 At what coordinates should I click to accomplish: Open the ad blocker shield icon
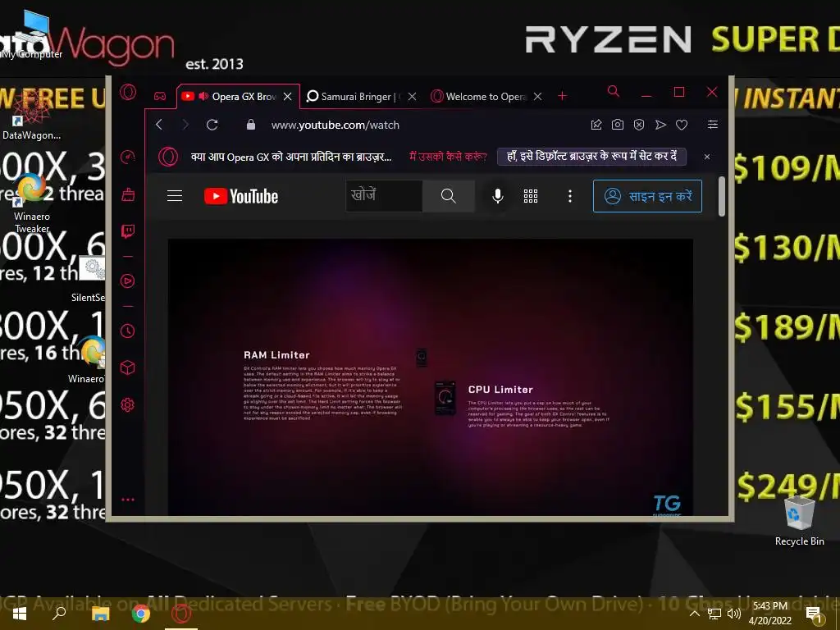[x=639, y=125]
